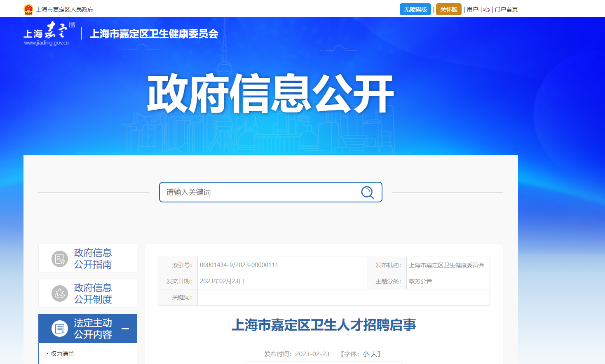
Task: Set font size to large 大
Action: pyautogui.click(x=373, y=354)
